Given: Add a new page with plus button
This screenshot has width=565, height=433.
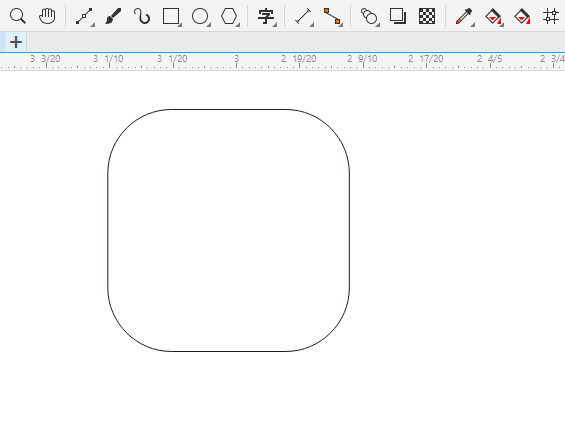Looking at the screenshot, I should (16, 42).
